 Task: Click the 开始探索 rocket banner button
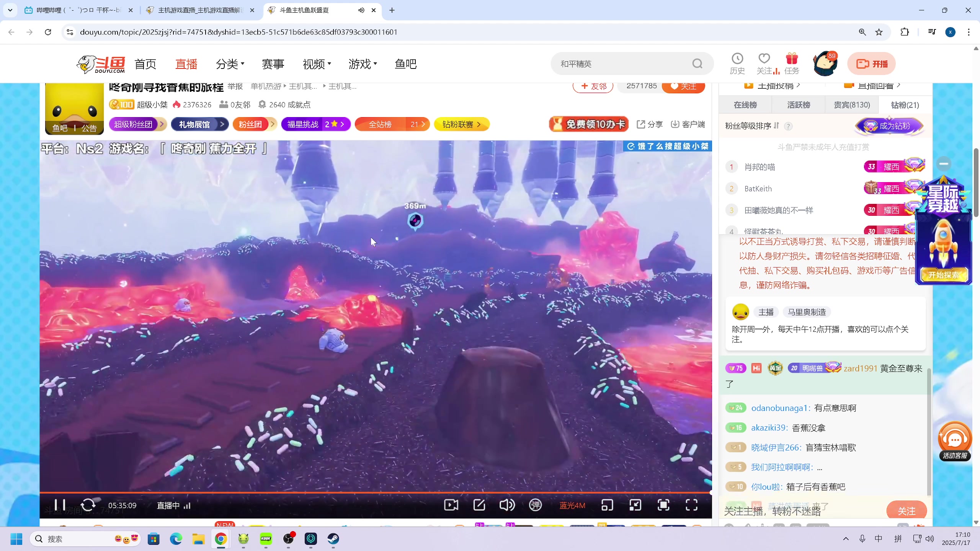[944, 275]
